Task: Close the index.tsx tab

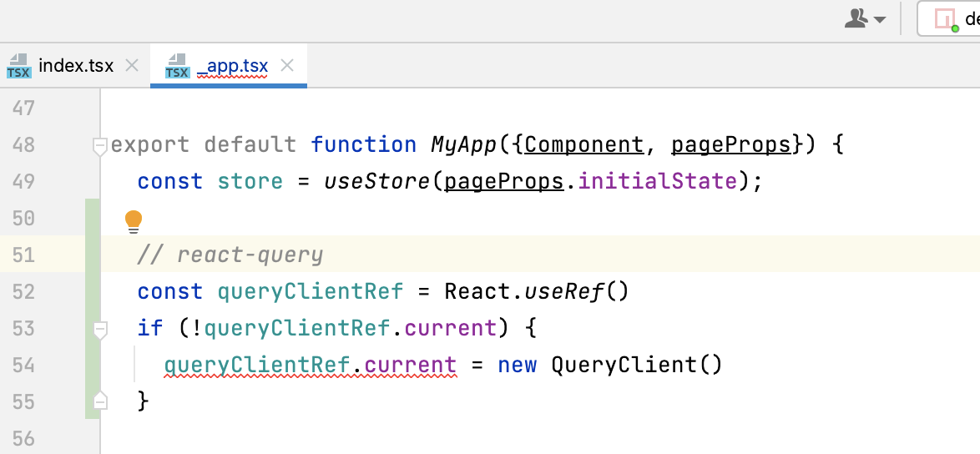Action: click(131, 65)
